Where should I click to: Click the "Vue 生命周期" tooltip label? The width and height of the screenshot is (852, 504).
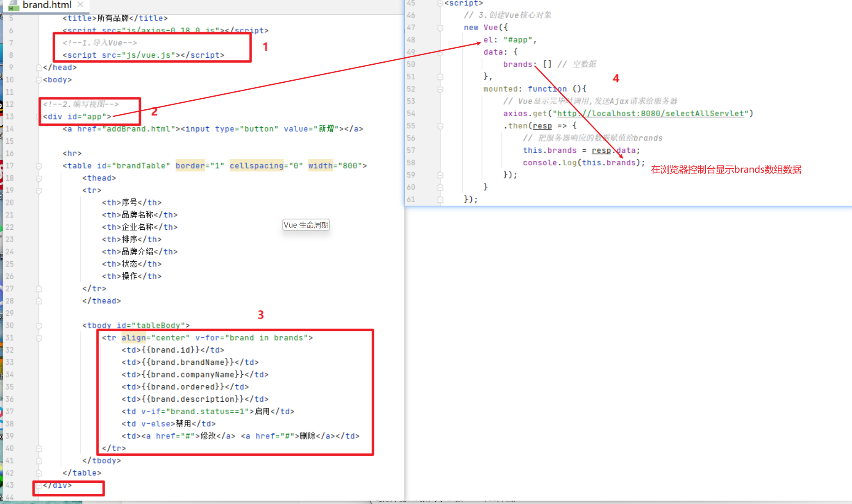click(x=306, y=225)
